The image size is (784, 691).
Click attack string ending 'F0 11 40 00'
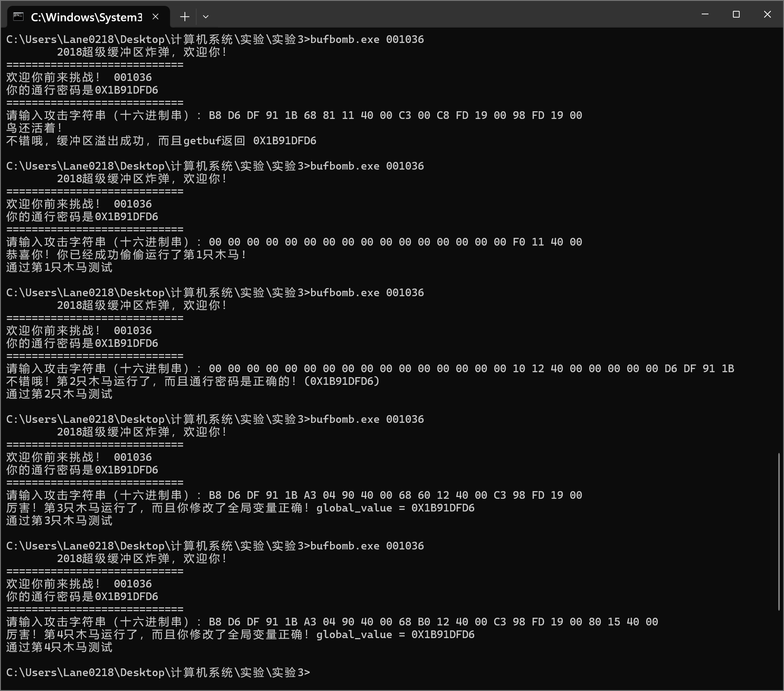[396, 242]
